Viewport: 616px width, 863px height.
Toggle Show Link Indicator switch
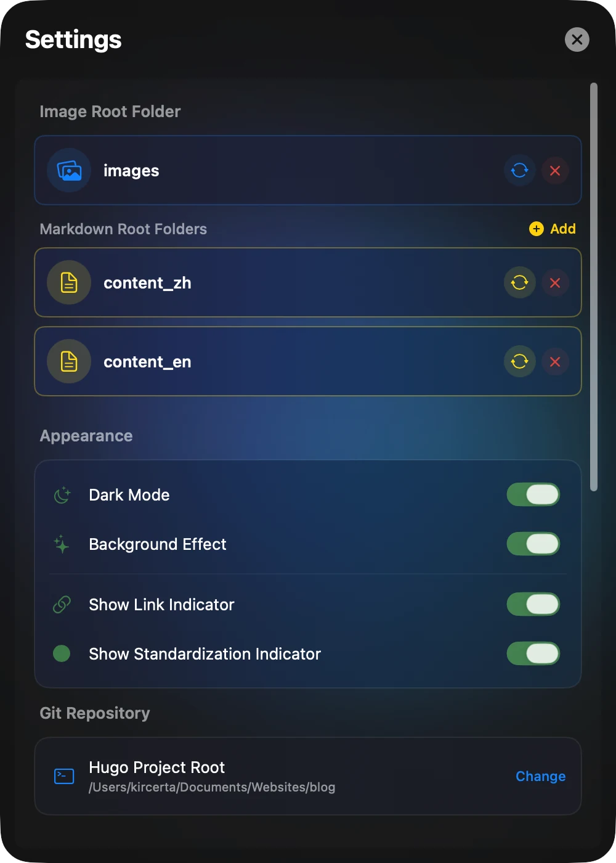tap(533, 604)
